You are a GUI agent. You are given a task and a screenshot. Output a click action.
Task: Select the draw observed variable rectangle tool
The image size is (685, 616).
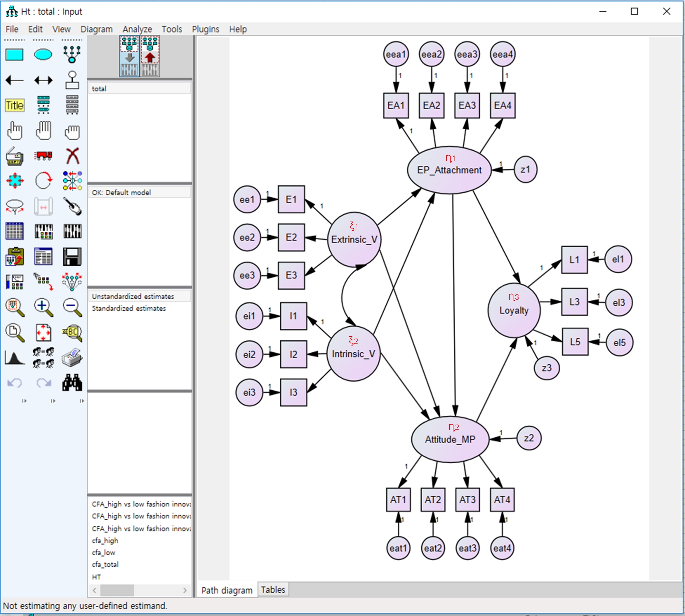[x=14, y=55]
